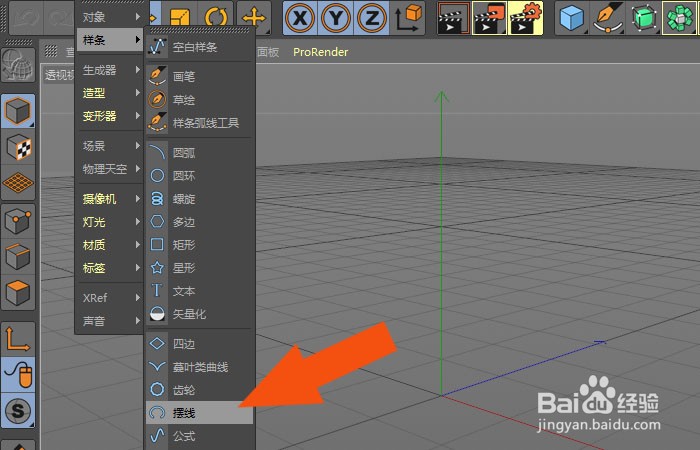Click the viewport panel hatched grip icon
Screen dimensions: 700x450
tap(51, 52)
